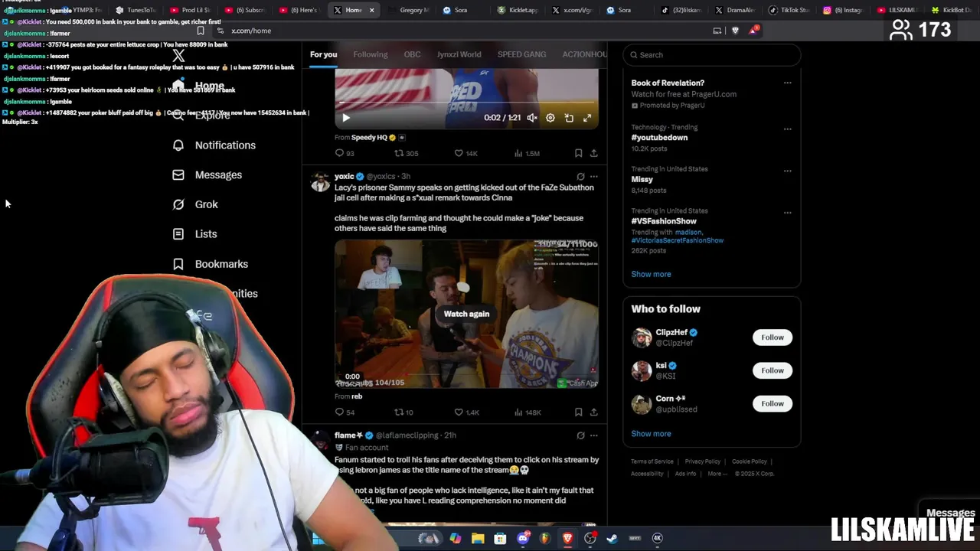Open OBS Studio from the taskbar
The height and width of the screenshot is (551, 980).
click(x=590, y=539)
